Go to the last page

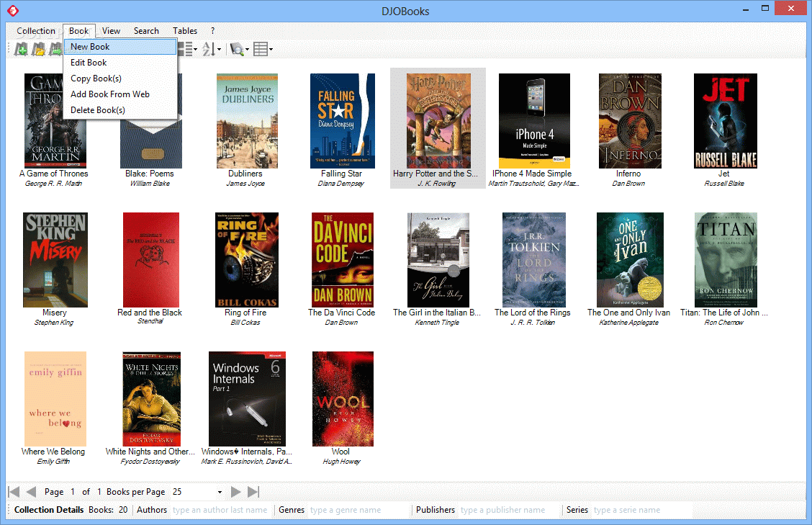[x=253, y=492]
